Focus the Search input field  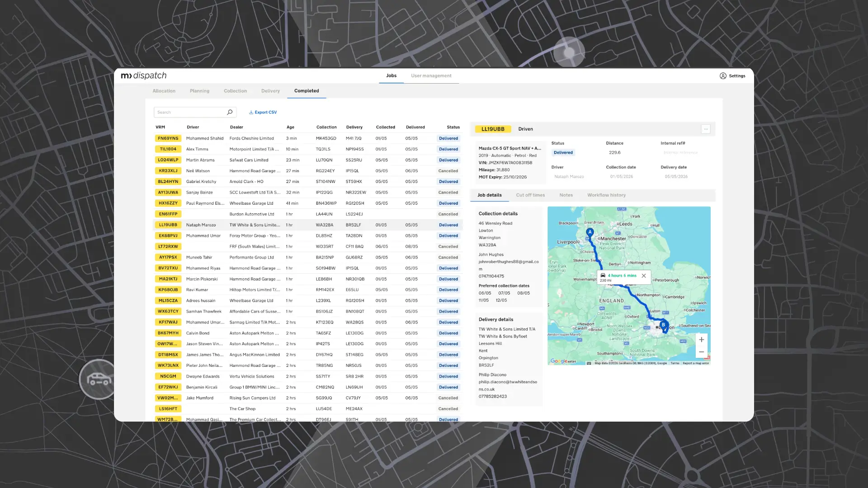point(195,112)
